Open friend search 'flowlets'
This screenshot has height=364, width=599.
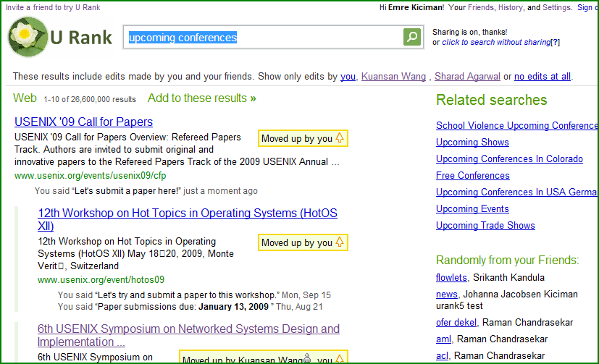(x=451, y=277)
